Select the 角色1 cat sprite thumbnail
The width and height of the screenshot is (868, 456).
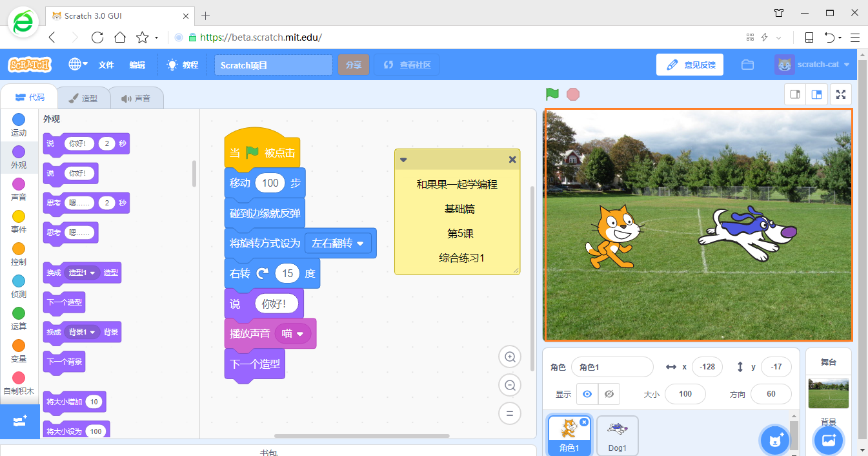pos(569,435)
